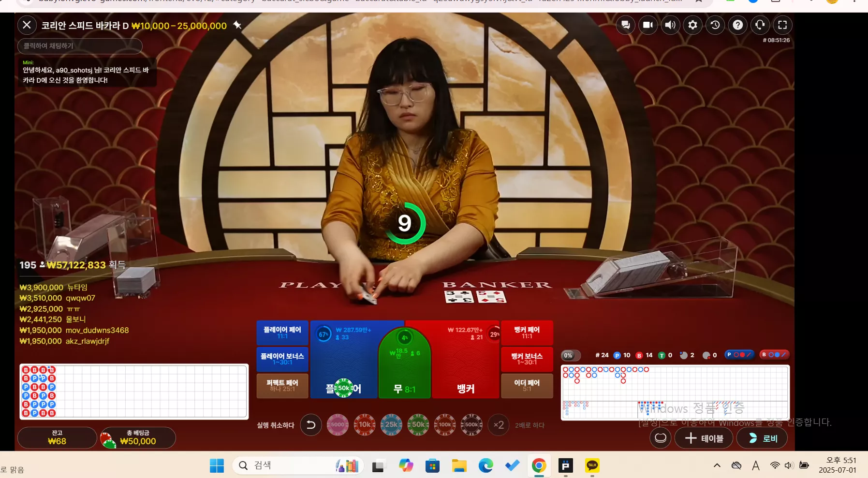Bet on 뱅커 페어 11:1
The width and height of the screenshot is (868, 478).
coord(527,333)
